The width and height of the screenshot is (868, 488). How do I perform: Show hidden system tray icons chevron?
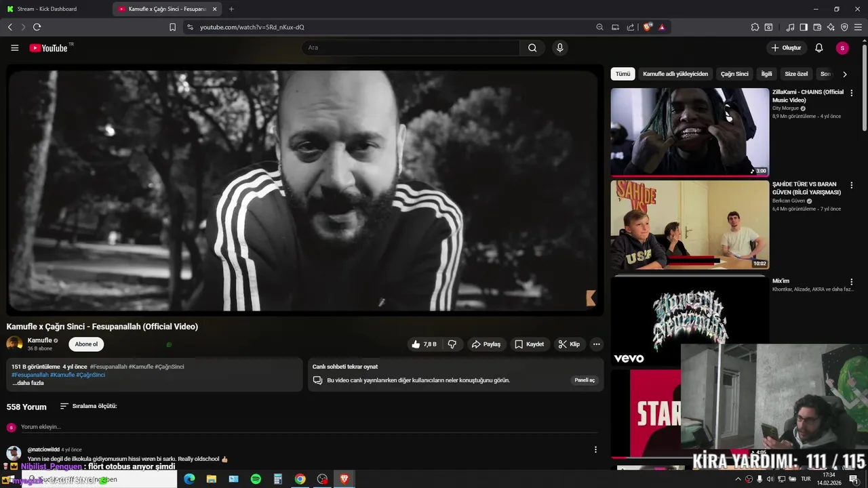click(x=738, y=479)
